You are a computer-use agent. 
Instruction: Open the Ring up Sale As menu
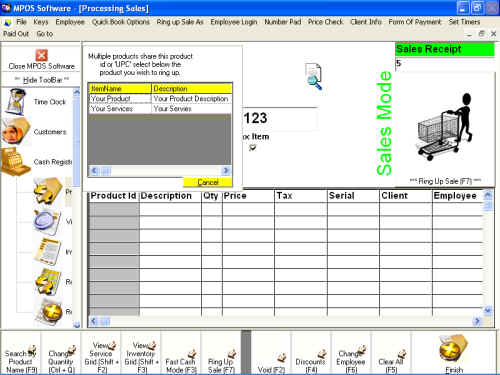180,22
